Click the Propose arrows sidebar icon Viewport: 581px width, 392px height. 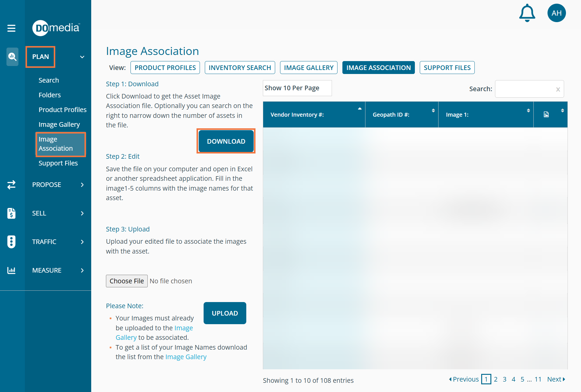coord(11,185)
